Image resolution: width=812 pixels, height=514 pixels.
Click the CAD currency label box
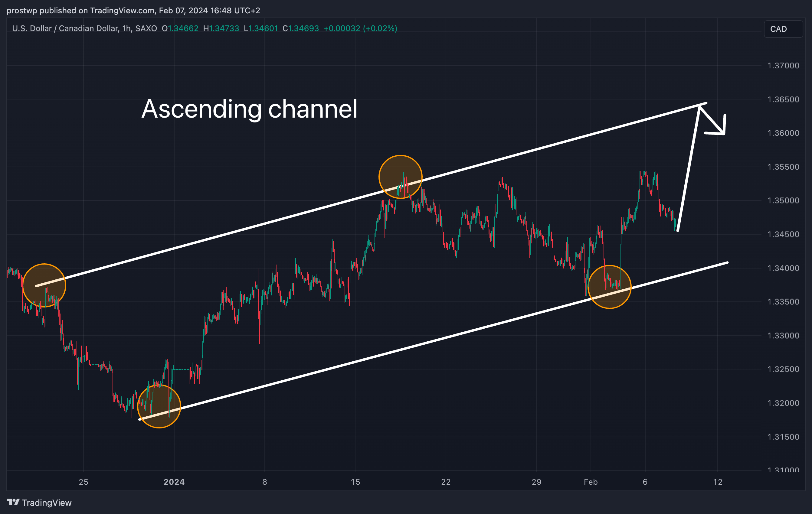(x=783, y=29)
